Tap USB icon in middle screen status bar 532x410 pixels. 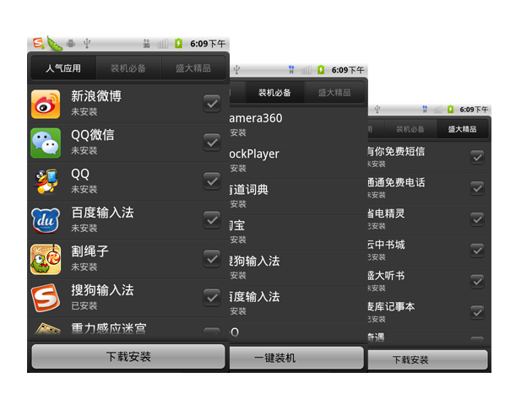coord(236,70)
